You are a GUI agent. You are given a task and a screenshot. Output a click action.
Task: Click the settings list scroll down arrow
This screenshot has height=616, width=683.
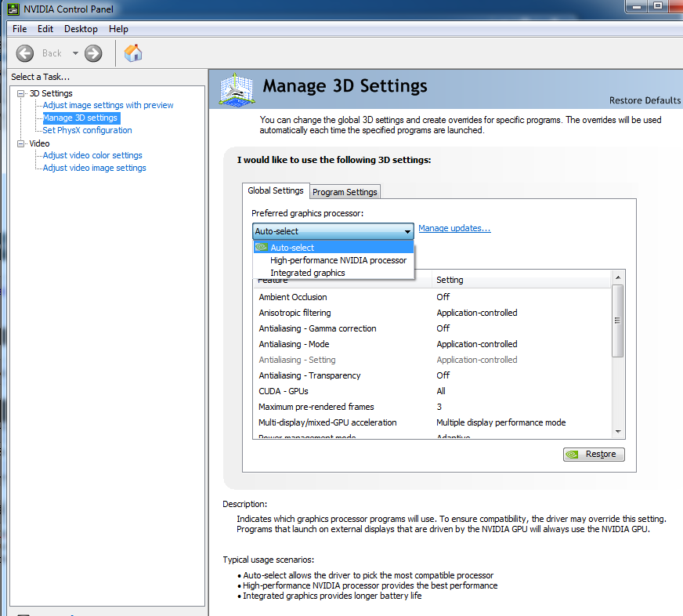618,432
